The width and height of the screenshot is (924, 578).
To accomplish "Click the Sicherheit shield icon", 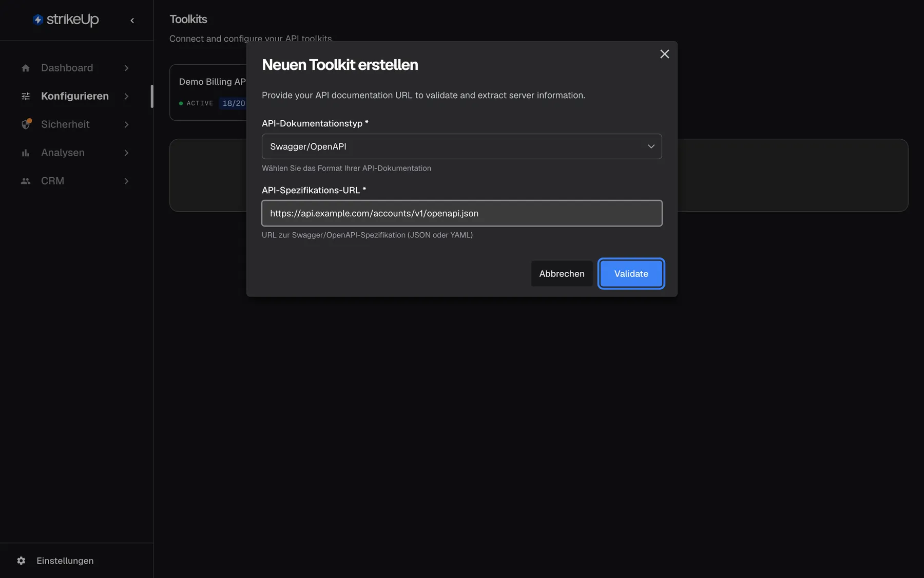I will click(x=26, y=124).
